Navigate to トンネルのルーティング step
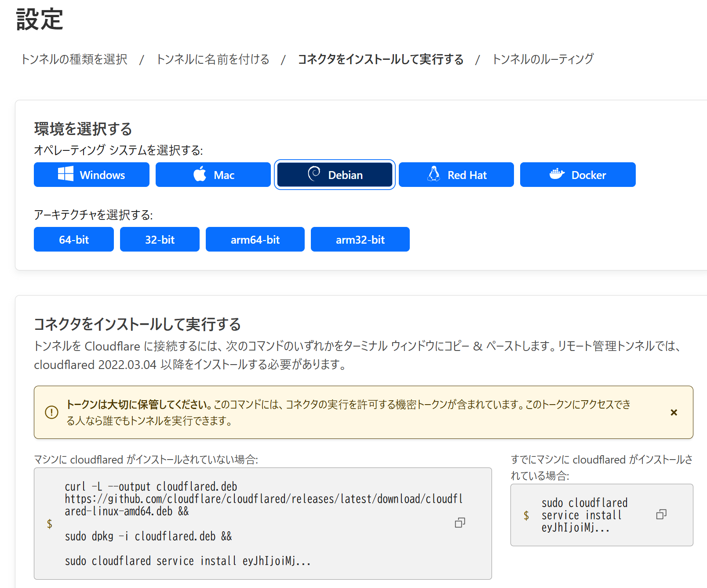Viewport: 707px width, 588px height. (543, 59)
